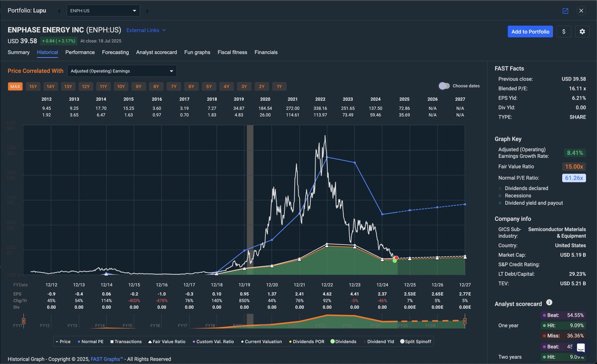Open chart in new window icon
The image size is (597, 364).
(565, 11)
